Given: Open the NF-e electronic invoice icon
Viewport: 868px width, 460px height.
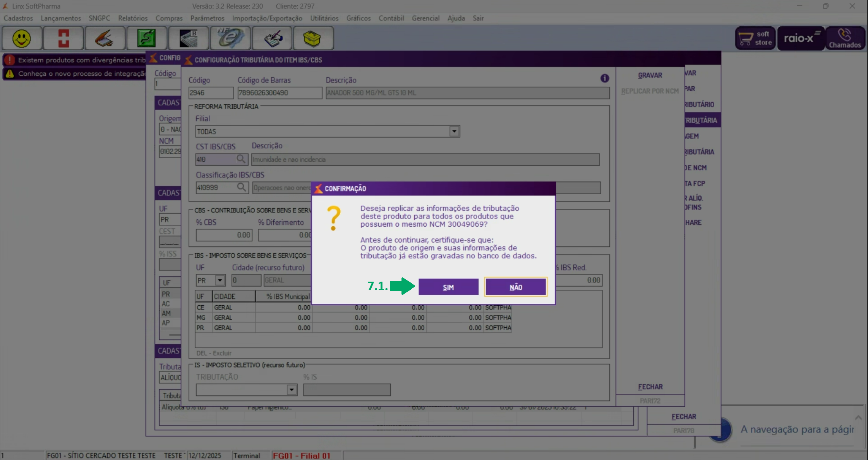Looking at the screenshot, I should click(230, 38).
